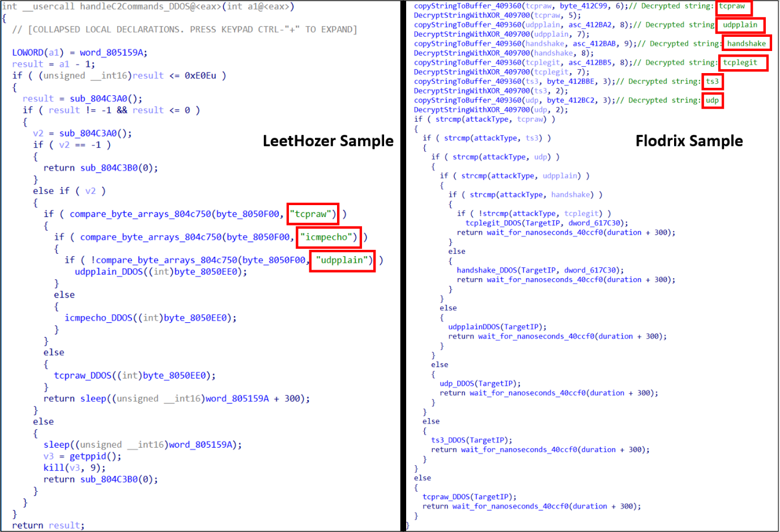
Task: Click the decrypted string comment value 'tcpraw'
Action: pos(732,6)
